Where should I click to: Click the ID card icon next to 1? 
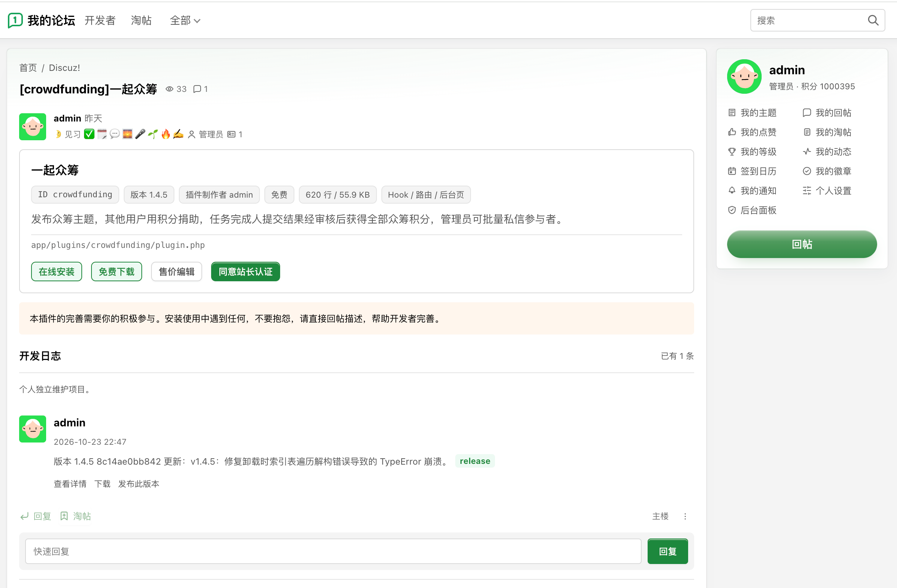[231, 134]
